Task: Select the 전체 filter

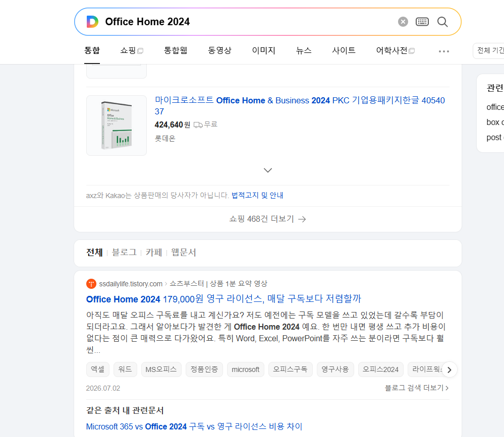Action: pyautogui.click(x=94, y=253)
